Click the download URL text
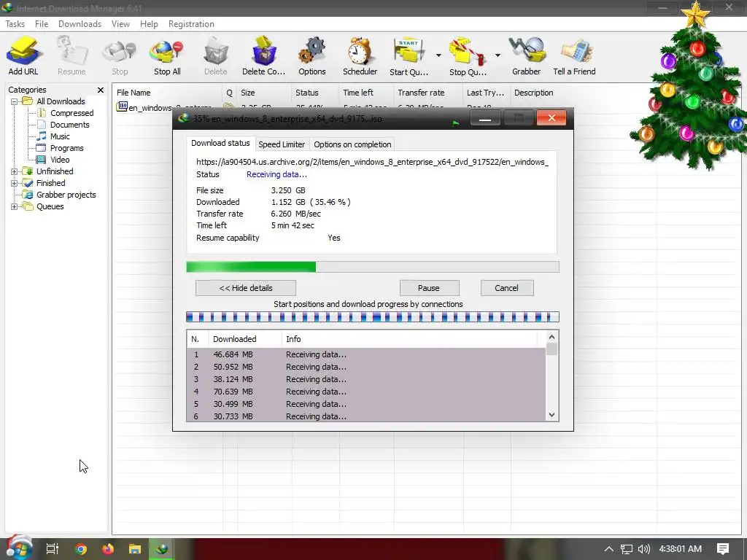The height and width of the screenshot is (560, 747). pos(372,162)
